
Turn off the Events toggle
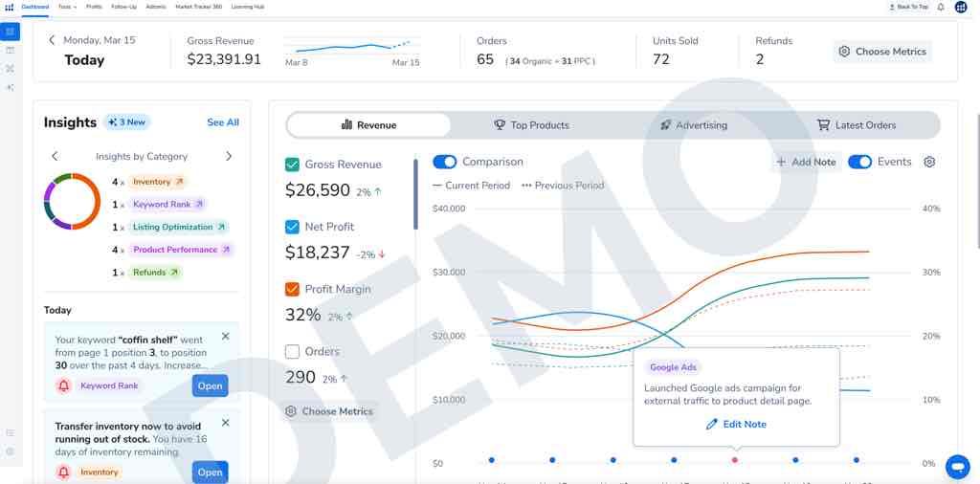pos(860,162)
